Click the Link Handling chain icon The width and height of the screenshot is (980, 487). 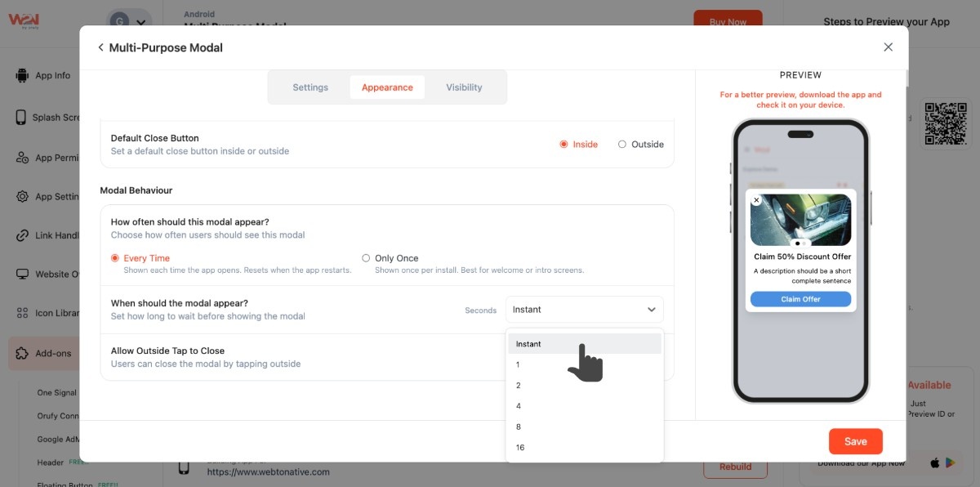pos(22,236)
